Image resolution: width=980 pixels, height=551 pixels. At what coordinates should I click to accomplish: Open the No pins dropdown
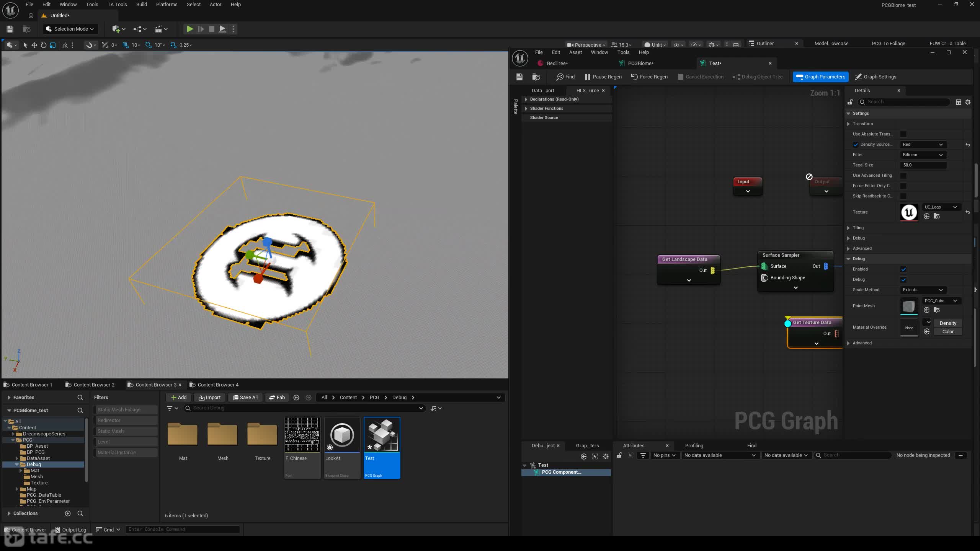pos(665,455)
